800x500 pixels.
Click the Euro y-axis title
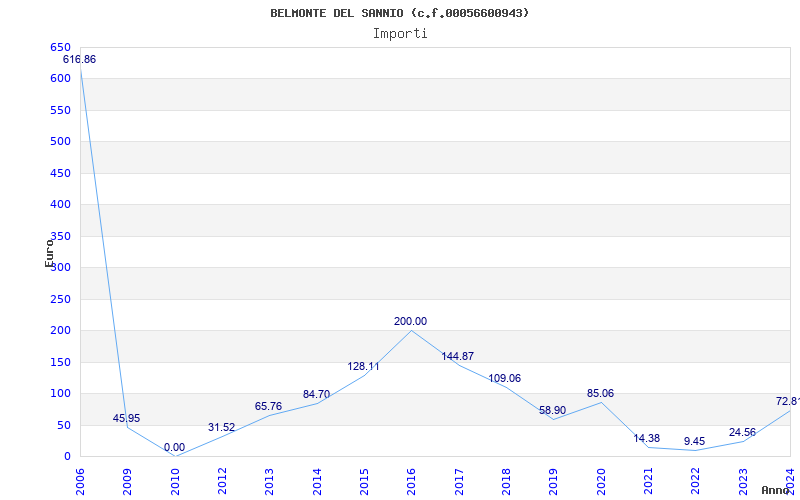point(49,253)
